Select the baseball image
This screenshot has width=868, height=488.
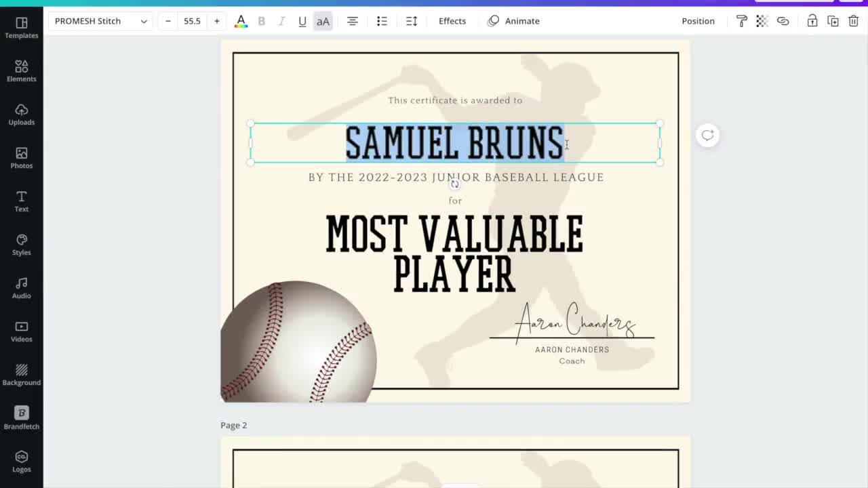(x=299, y=342)
